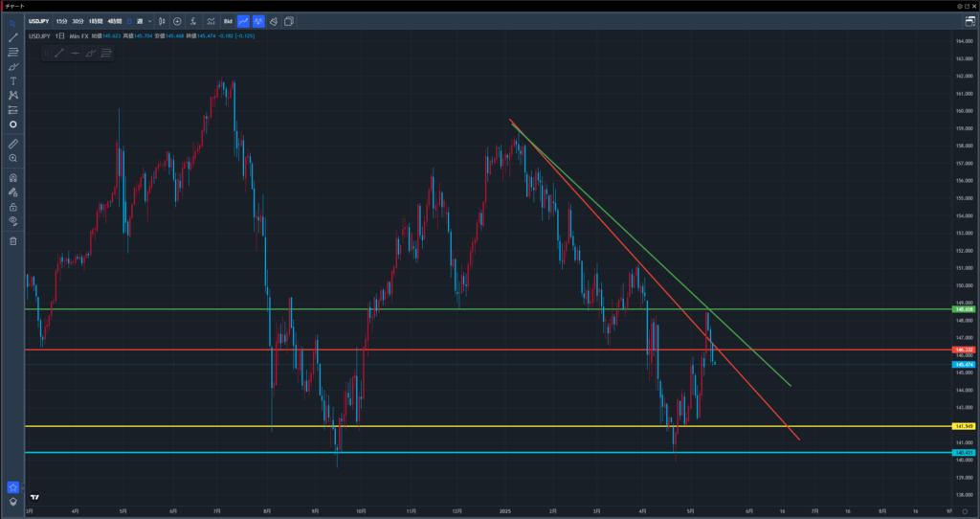
Task: Choose the horizontal lines tool in left sidebar
Action: click(12, 53)
